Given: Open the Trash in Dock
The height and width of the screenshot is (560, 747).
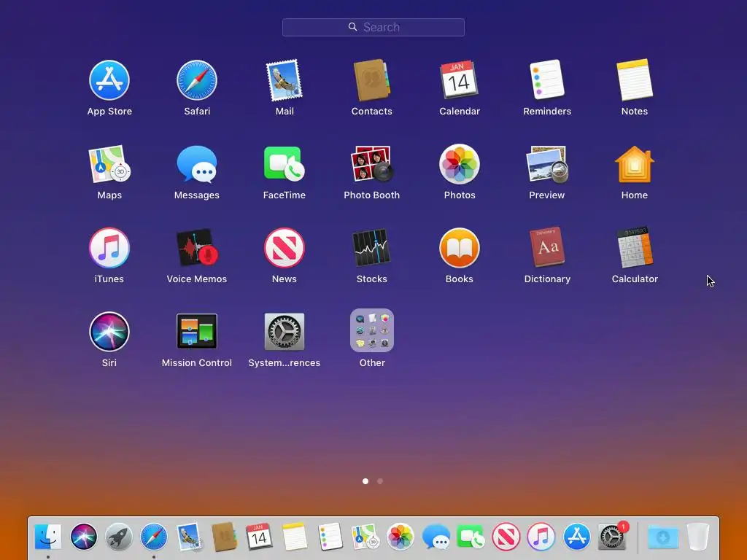Looking at the screenshot, I should click(698, 537).
